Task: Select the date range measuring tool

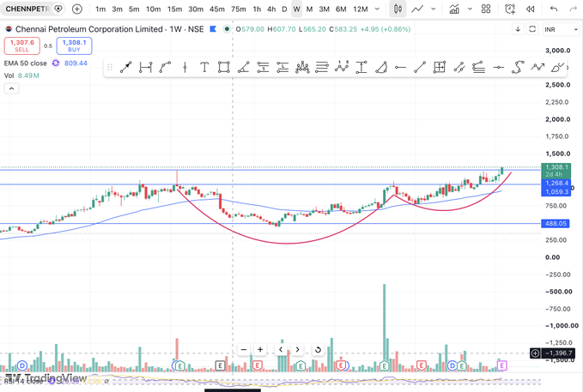Action: click(145, 67)
